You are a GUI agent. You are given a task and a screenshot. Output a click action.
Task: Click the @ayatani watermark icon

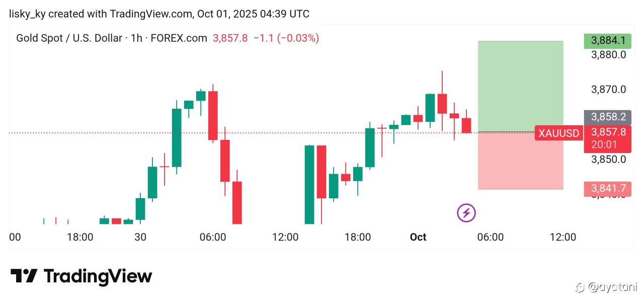[580, 287]
